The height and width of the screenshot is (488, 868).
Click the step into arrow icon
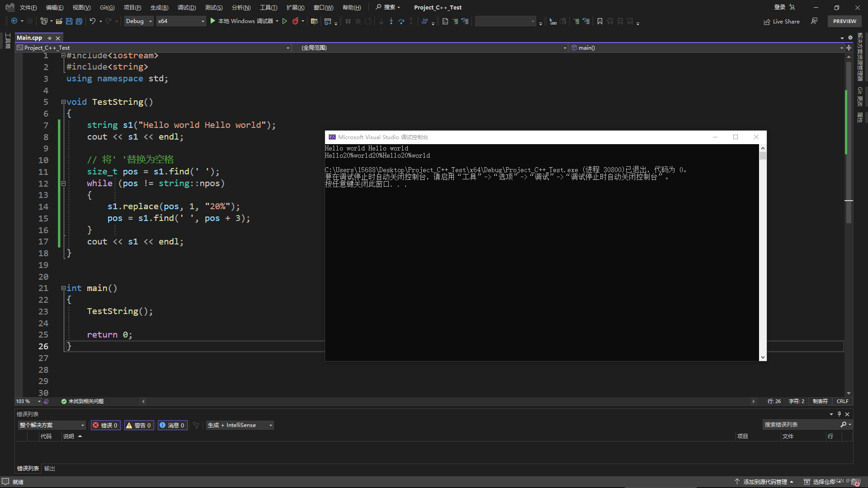tap(392, 21)
